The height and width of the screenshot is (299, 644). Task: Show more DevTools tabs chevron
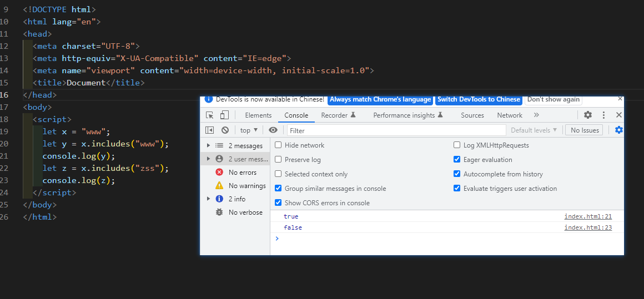tap(536, 115)
